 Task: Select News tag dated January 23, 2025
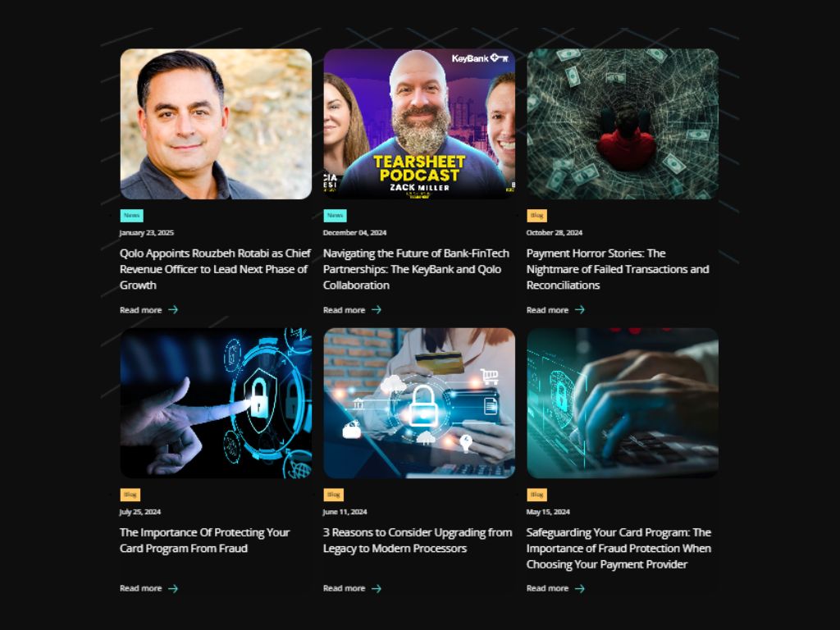[132, 216]
